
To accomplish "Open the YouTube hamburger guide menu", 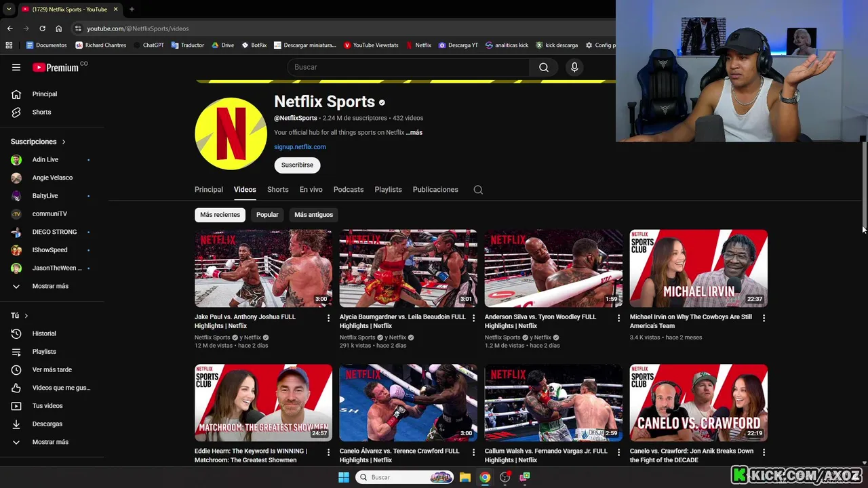I will (16, 67).
